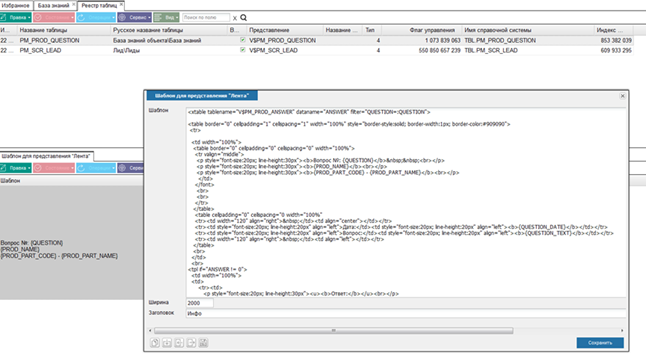
Task: Open the Сервис dropdown in top toolbar
Action: pos(134,18)
